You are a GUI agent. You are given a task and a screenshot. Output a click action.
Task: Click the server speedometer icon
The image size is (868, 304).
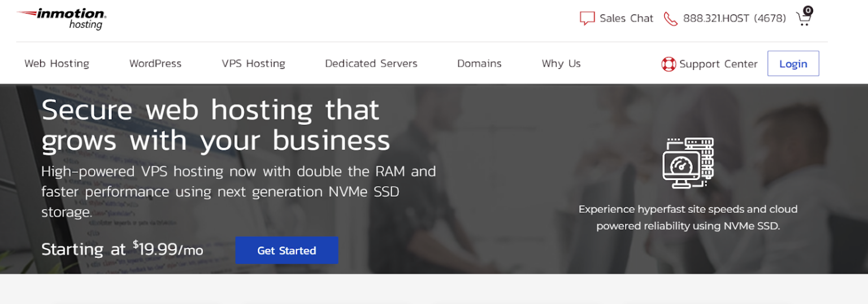(688, 163)
